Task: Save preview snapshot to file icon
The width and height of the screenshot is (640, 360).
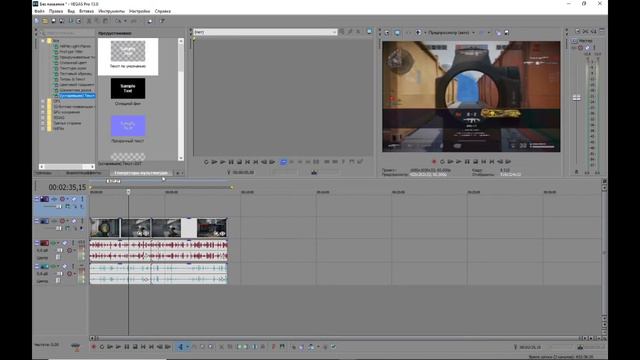Action: coord(507,32)
